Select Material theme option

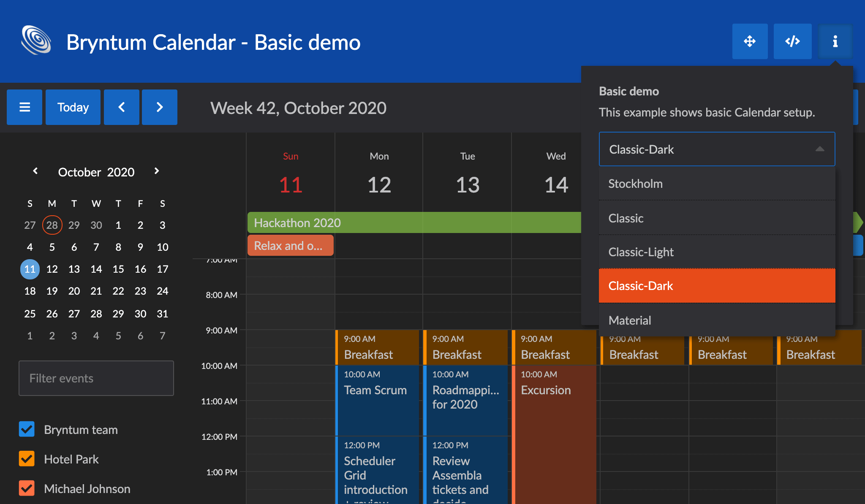[x=717, y=320]
